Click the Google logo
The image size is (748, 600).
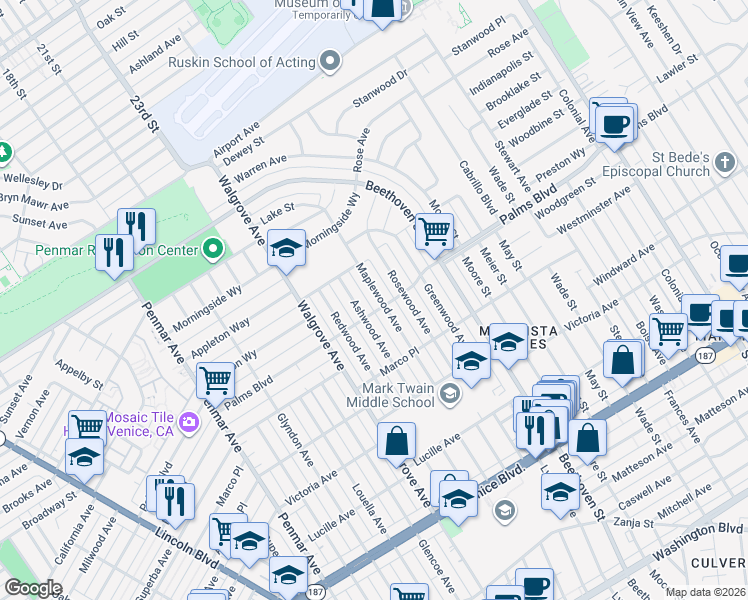(x=33, y=589)
